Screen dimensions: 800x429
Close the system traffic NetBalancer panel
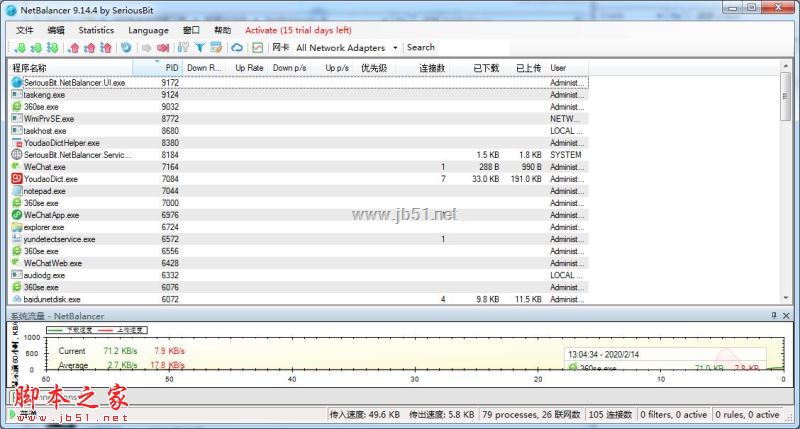coord(786,316)
